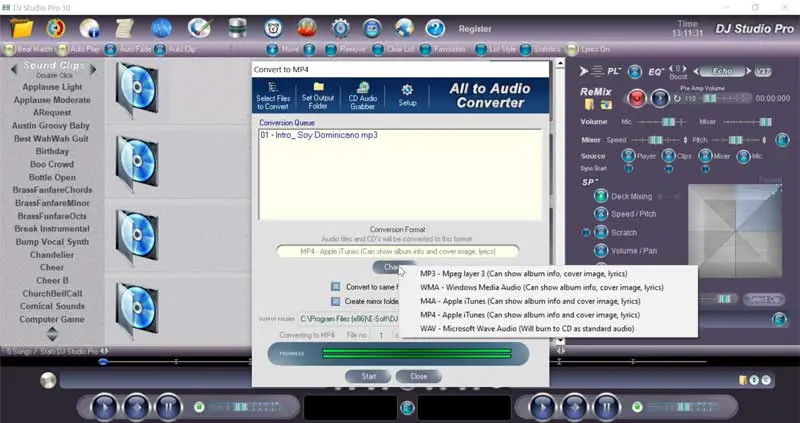Select MP4 - Apple iTunes menu entry
This screenshot has width=800, height=423.
click(530, 315)
